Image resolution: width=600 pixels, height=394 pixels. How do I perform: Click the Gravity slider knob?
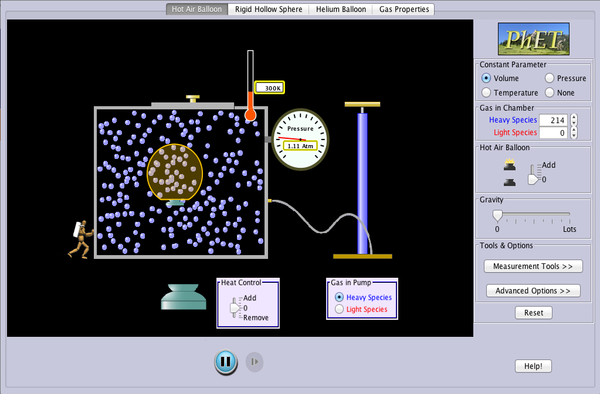(x=497, y=215)
